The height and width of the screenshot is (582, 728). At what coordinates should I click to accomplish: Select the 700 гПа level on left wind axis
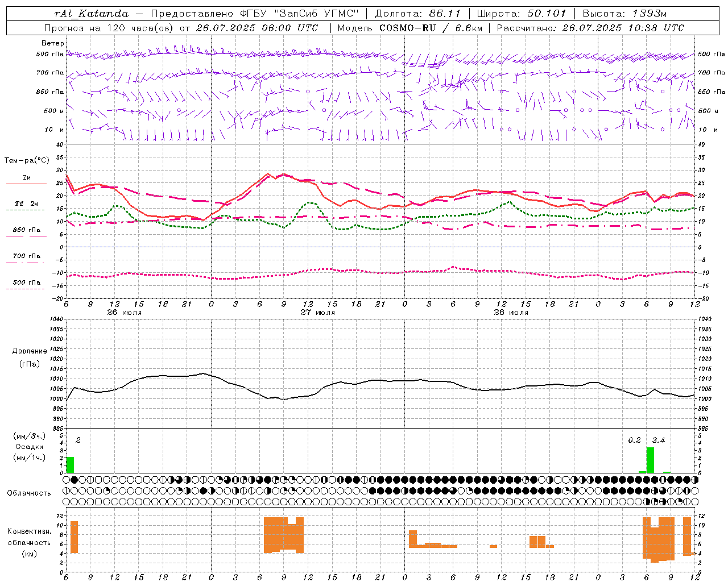50,73
